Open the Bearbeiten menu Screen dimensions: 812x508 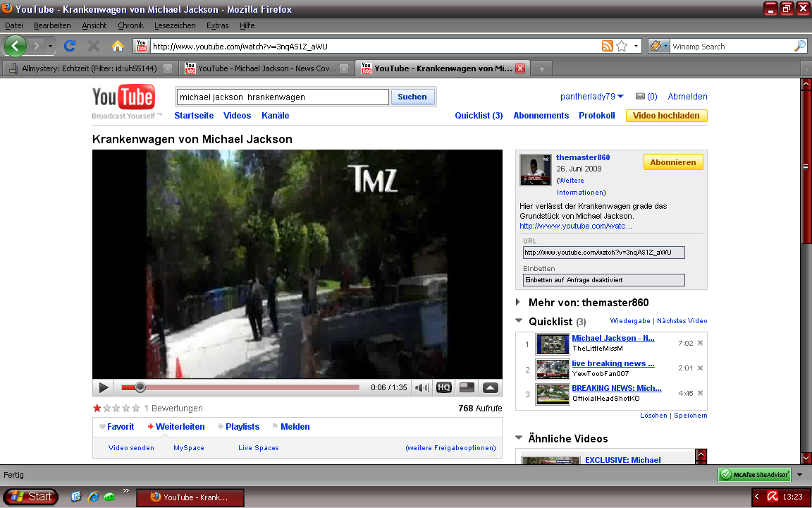(x=52, y=25)
